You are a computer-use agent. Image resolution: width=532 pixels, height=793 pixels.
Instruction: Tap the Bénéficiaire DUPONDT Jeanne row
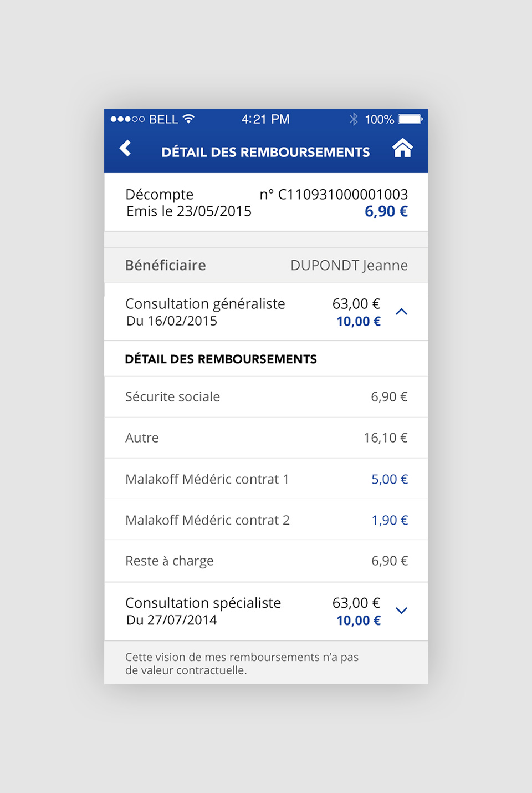266,266
